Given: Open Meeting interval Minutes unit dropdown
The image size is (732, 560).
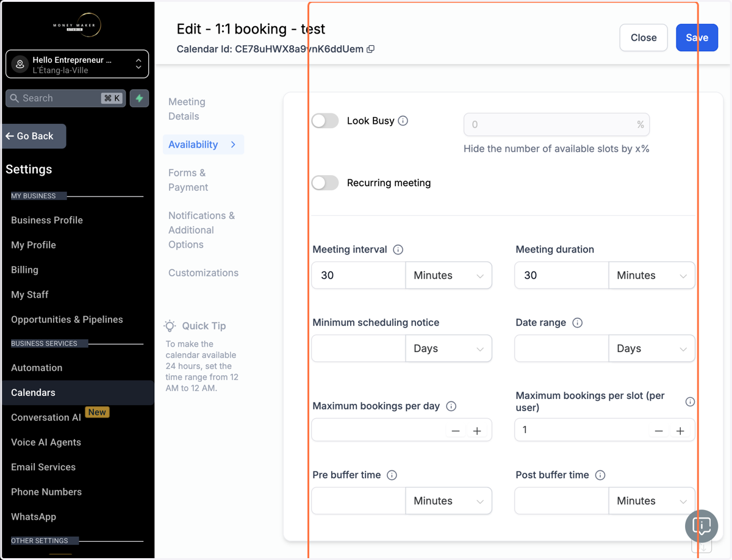Looking at the screenshot, I should point(448,276).
